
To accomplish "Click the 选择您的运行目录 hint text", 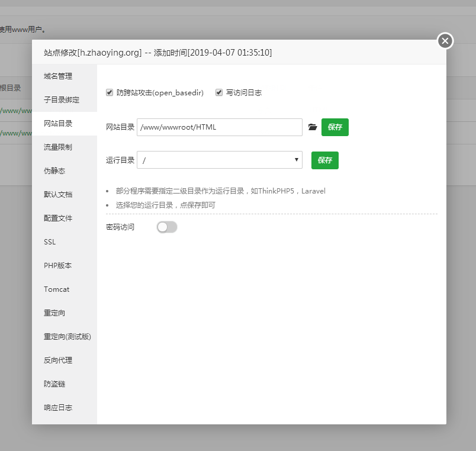I will (165, 205).
